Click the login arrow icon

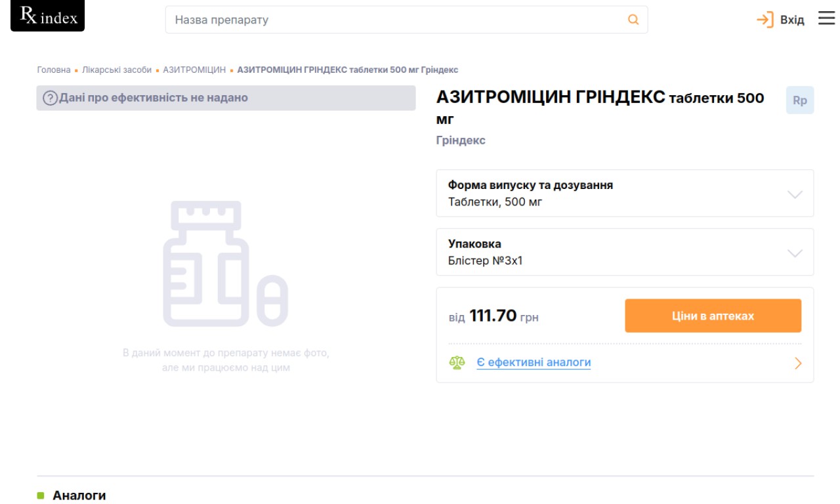(x=765, y=20)
